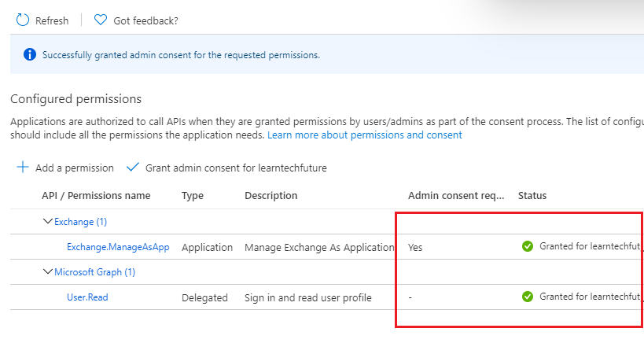
Task: Click the Admin consent required column header
Action: (456, 195)
